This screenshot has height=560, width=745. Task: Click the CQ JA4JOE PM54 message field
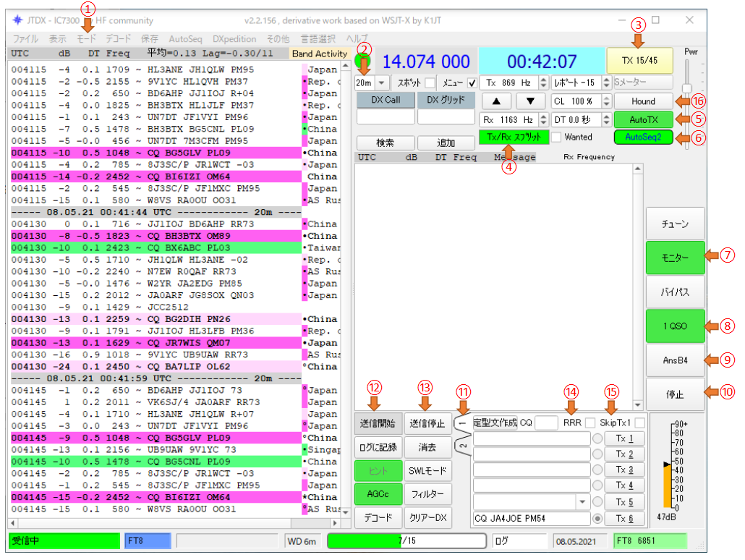(x=532, y=518)
